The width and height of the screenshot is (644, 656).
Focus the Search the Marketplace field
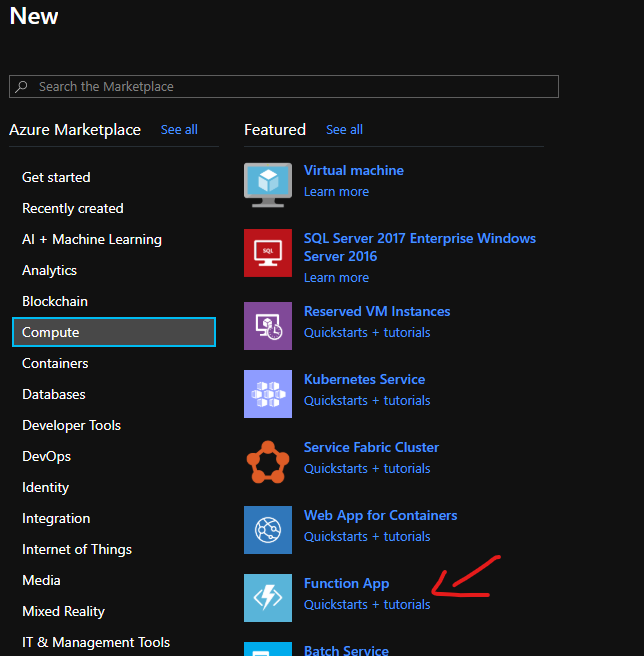(x=290, y=87)
